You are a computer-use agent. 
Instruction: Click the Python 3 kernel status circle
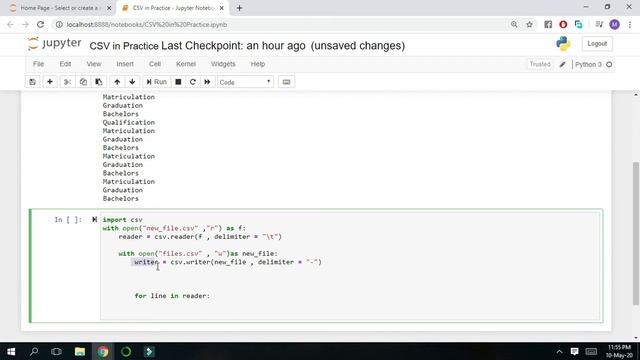coord(609,64)
